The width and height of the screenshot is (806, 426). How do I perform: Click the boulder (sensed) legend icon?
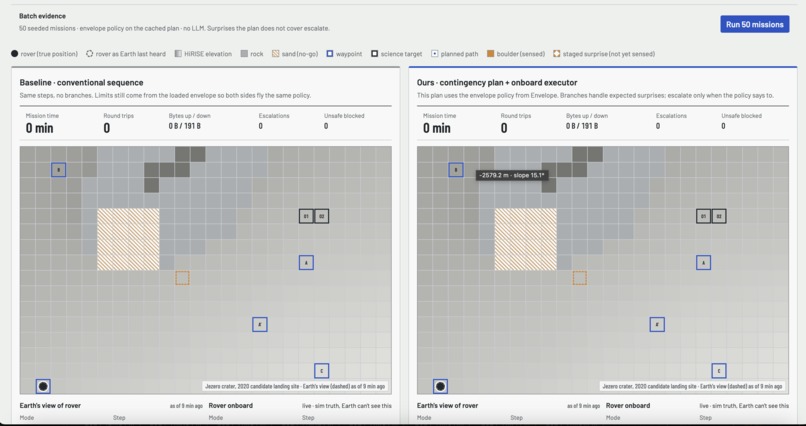click(490, 53)
